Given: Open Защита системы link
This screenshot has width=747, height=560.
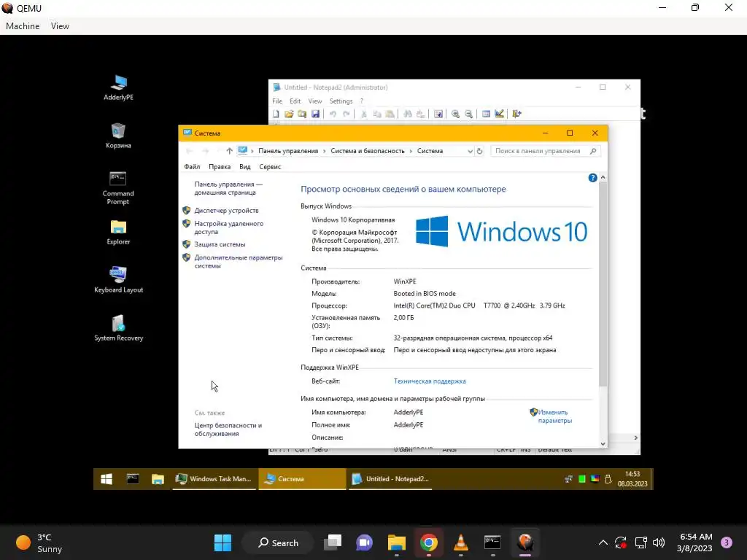Looking at the screenshot, I should tap(220, 244).
